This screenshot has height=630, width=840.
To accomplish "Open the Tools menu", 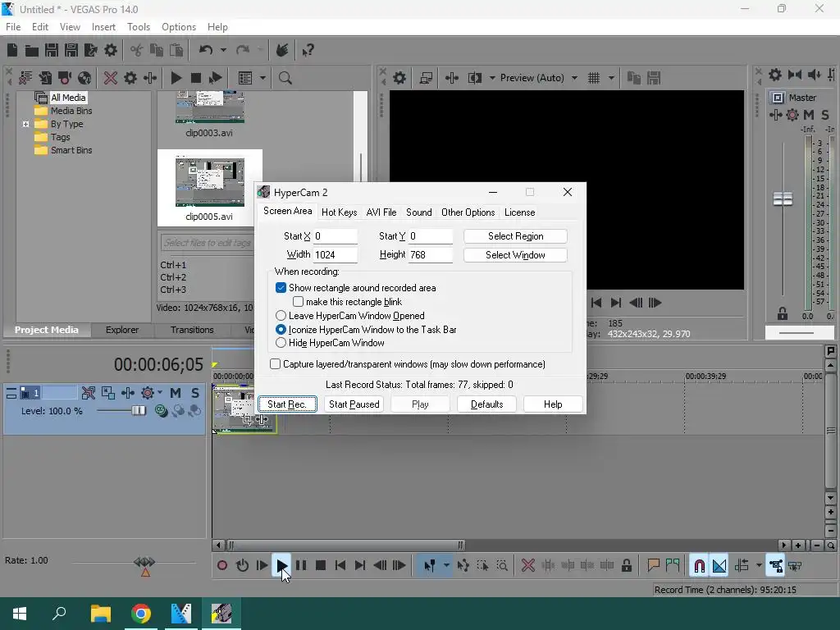I will [138, 27].
